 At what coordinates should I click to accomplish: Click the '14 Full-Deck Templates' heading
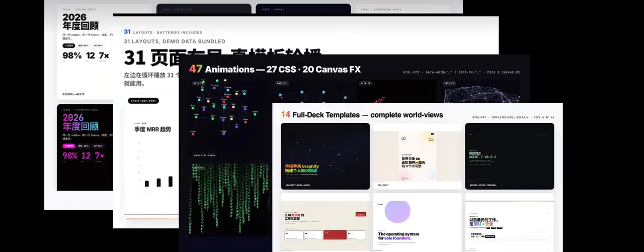(362, 115)
